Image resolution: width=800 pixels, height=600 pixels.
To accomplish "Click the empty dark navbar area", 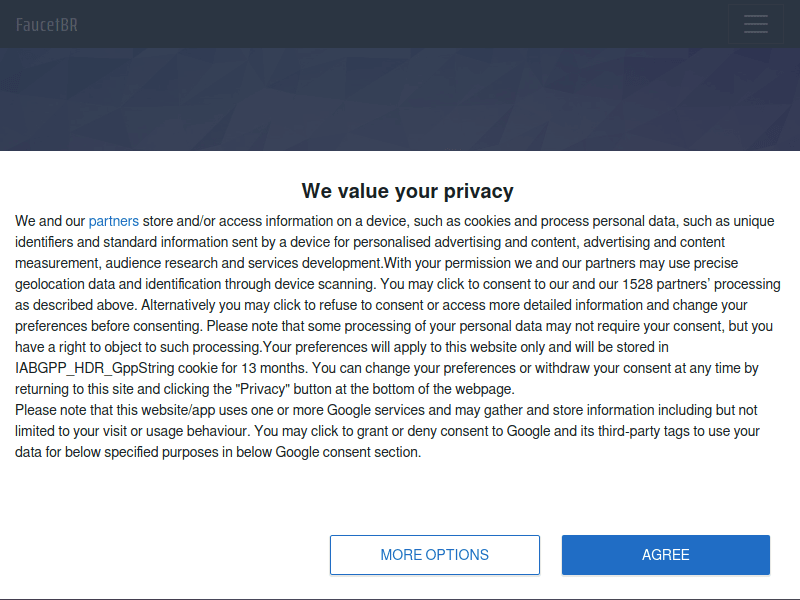I will tap(400, 24).
